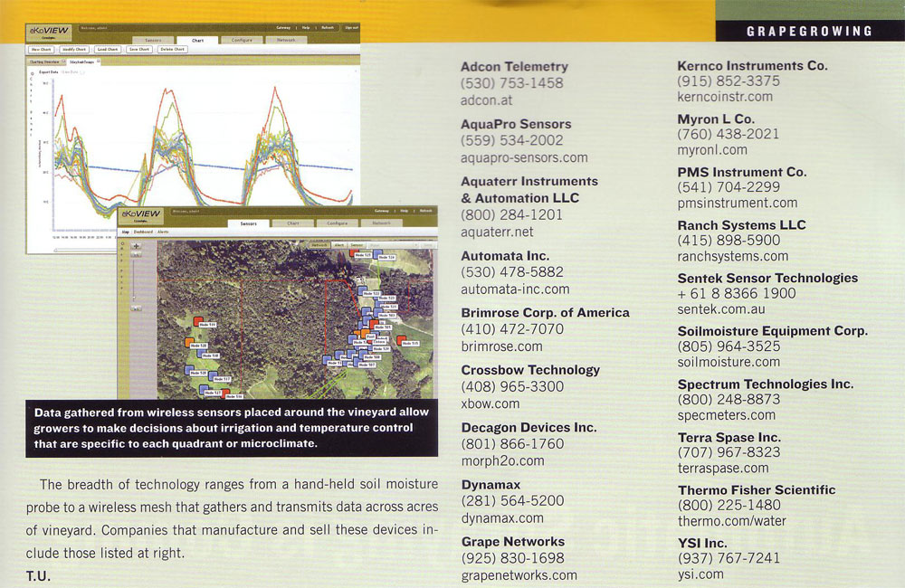Screen dimensions: 905x588
Task: Click the New Chart button
Action: pyautogui.click(x=42, y=50)
